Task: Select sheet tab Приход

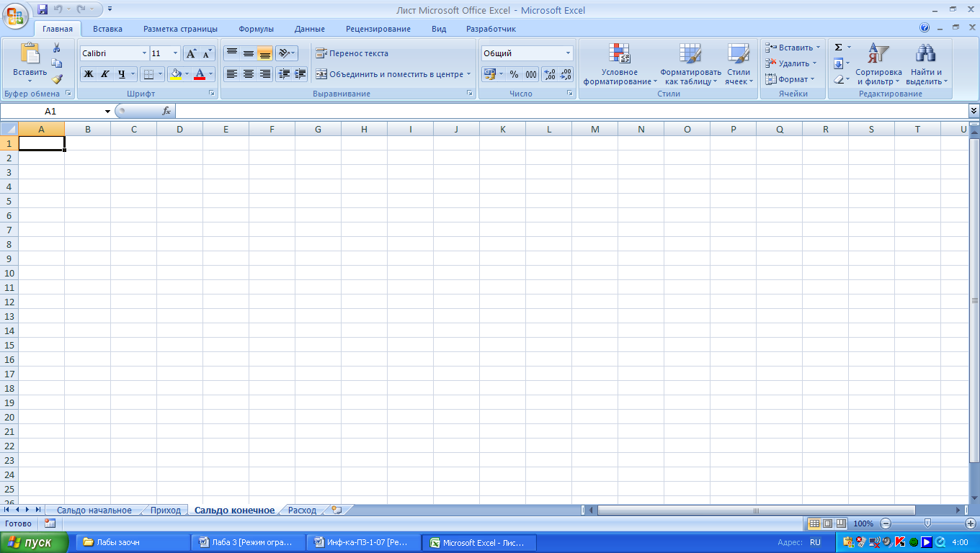Action: point(166,510)
